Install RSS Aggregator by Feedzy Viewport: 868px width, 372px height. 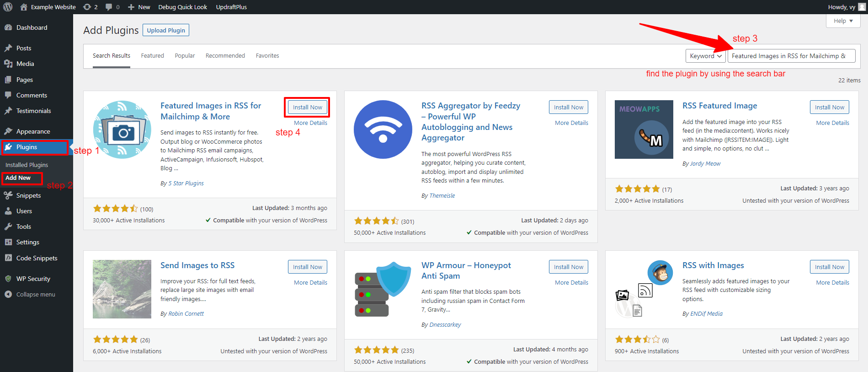click(569, 107)
